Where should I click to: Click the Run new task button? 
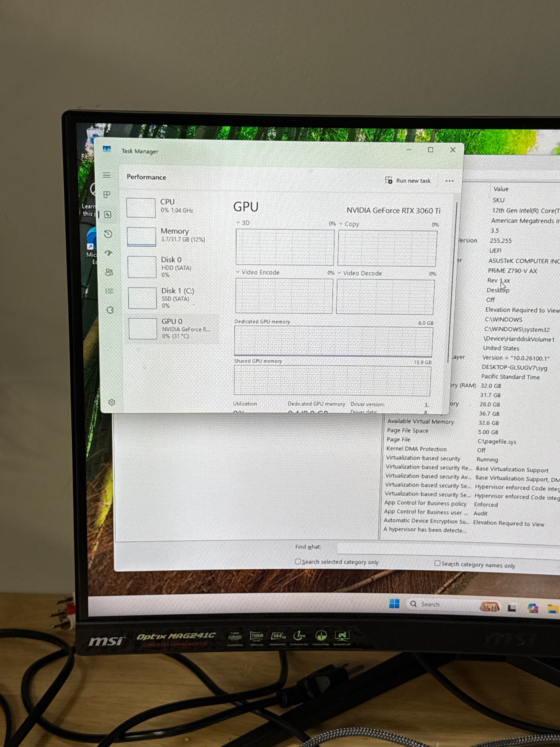[x=408, y=180]
